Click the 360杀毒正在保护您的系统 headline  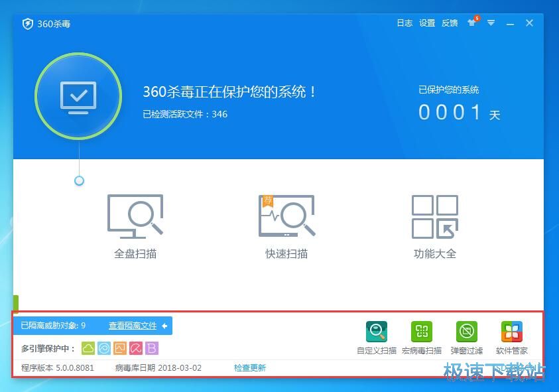(229, 92)
